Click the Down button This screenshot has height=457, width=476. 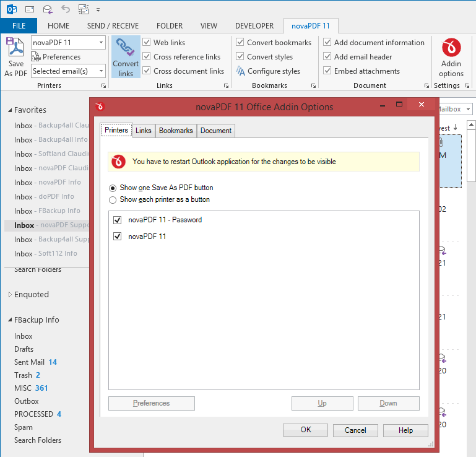pos(389,403)
